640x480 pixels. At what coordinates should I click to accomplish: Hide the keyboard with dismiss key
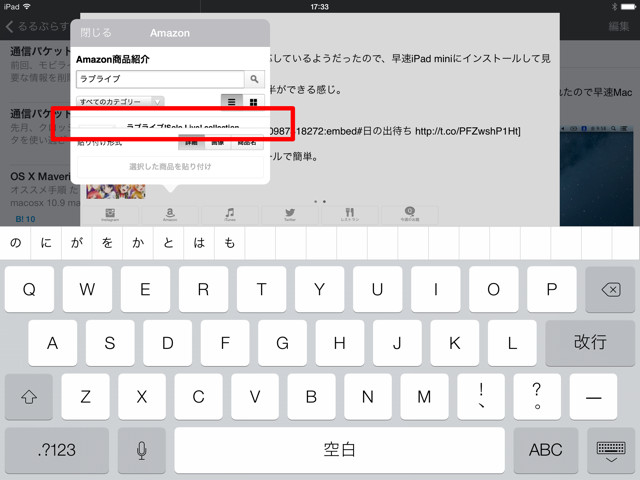(611, 450)
